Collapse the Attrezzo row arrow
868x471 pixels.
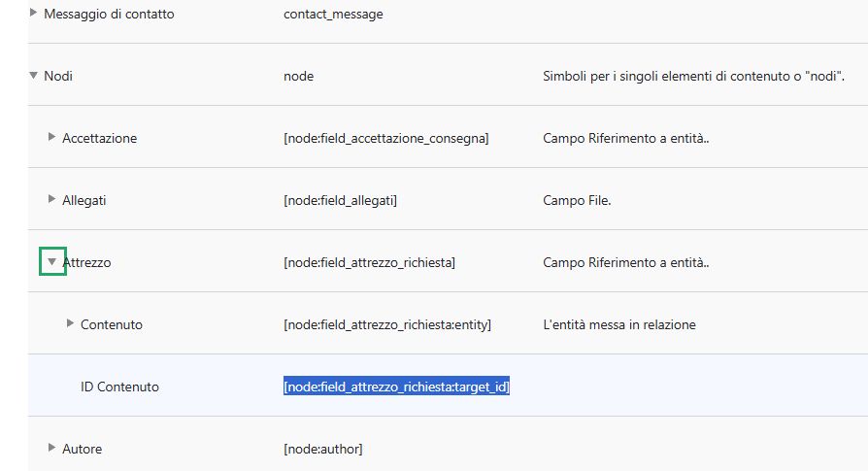52,261
